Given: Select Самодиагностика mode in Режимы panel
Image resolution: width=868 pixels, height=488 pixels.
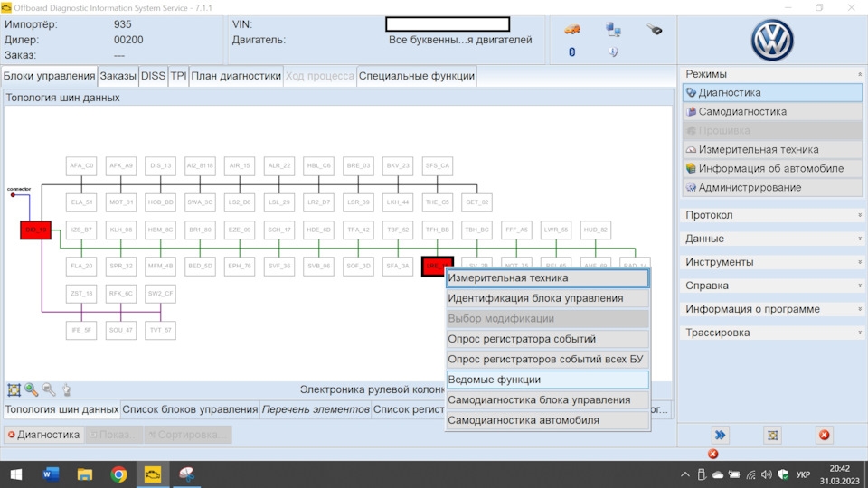Looking at the screenshot, I should 772,111.
